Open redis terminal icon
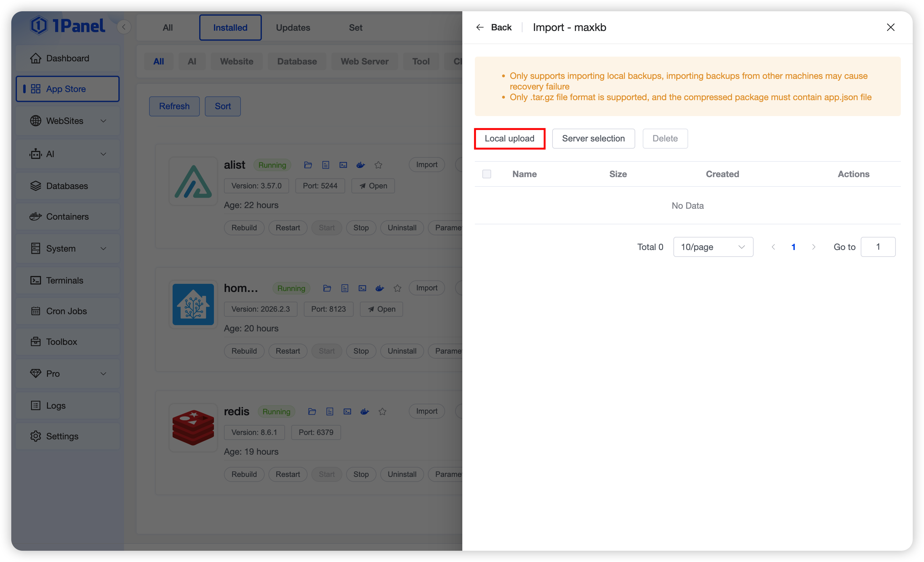Image resolution: width=924 pixels, height=562 pixels. coord(347,411)
